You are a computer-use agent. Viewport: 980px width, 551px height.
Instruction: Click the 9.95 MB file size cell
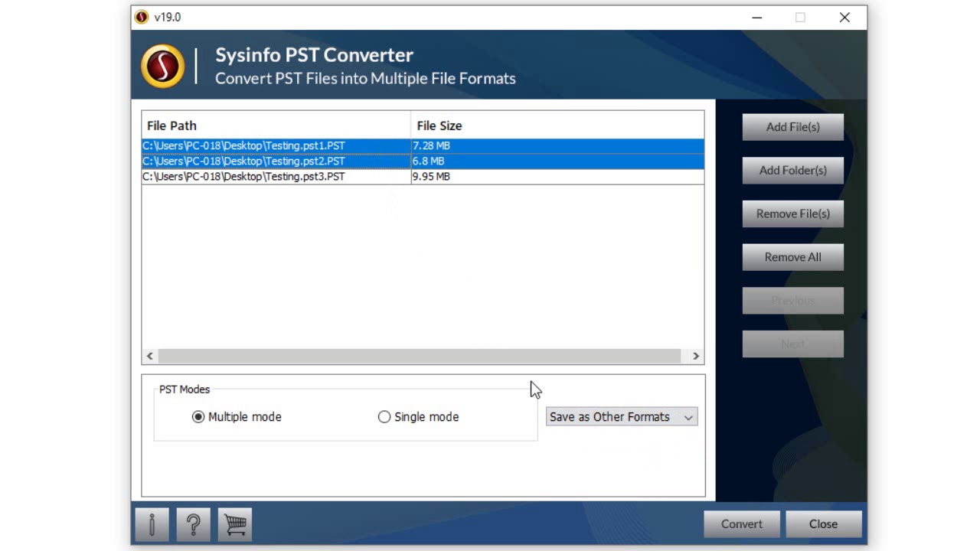(x=557, y=176)
